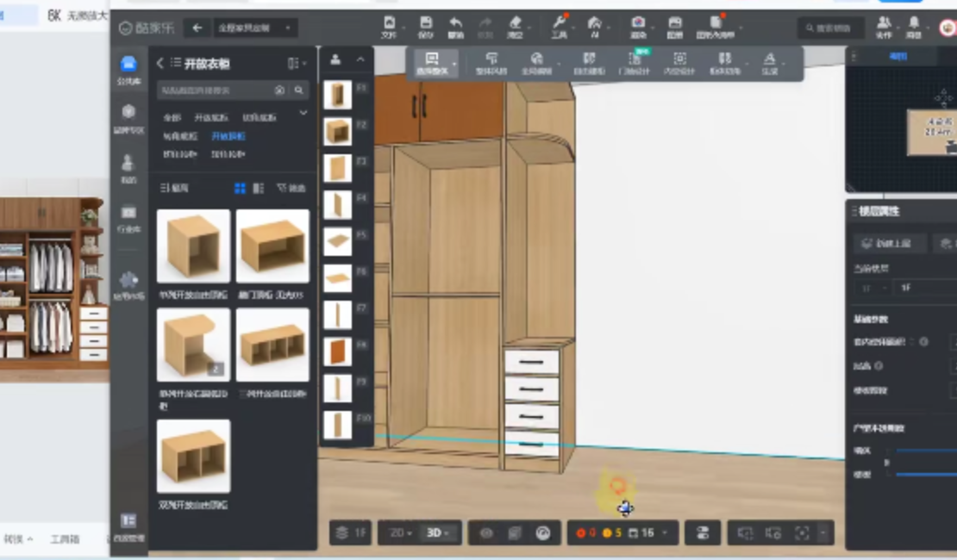Open the 3D view mode dropdown

click(x=440, y=533)
